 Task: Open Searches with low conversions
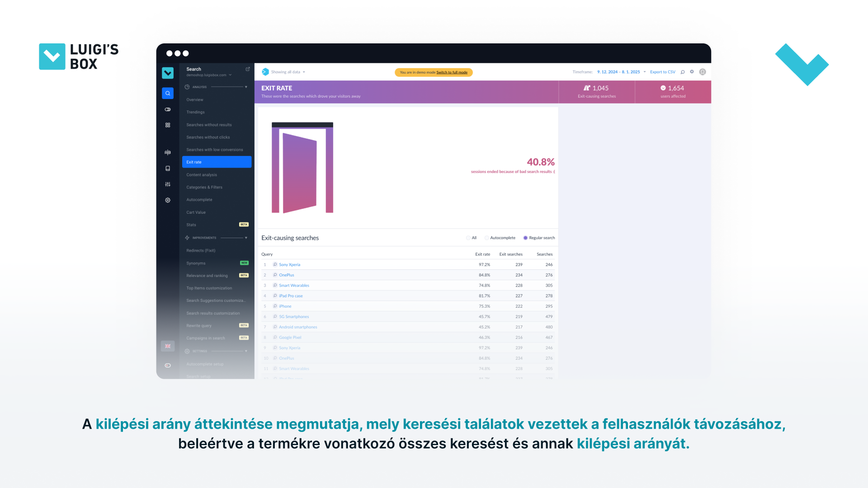[x=215, y=150]
